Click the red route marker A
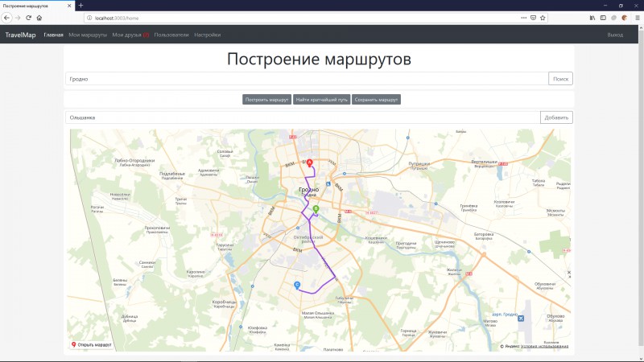Image resolution: width=644 pixels, height=362 pixels. (310, 163)
